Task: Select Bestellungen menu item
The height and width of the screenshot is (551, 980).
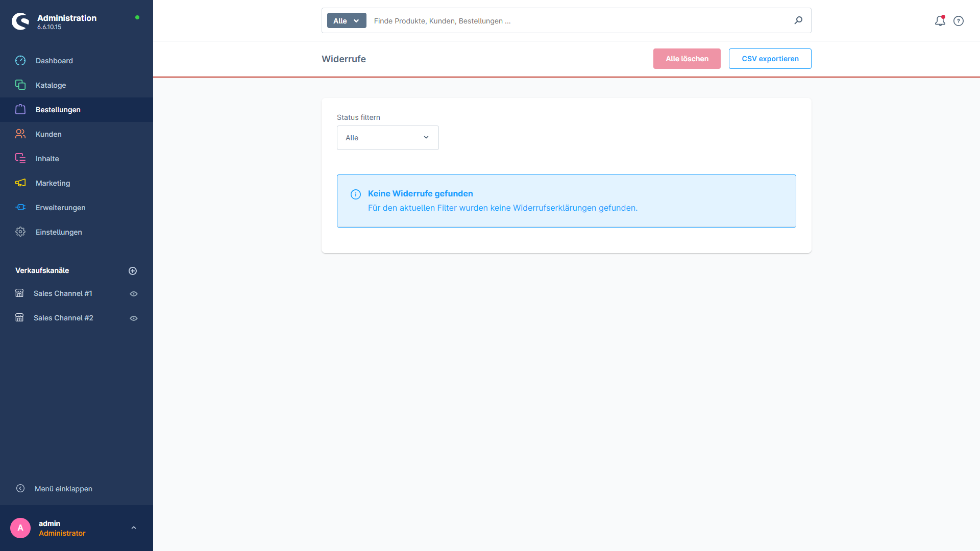Action: point(77,110)
